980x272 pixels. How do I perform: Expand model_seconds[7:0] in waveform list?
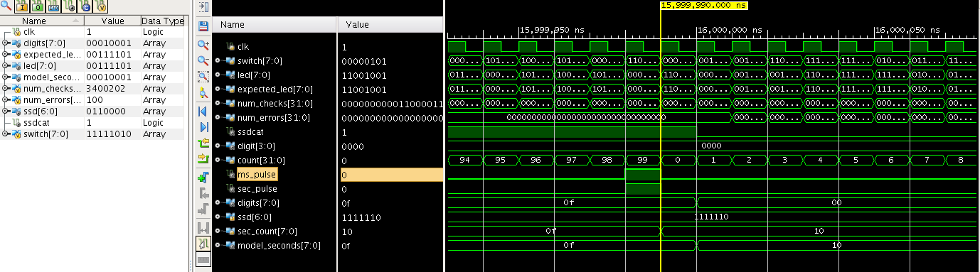point(218,246)
